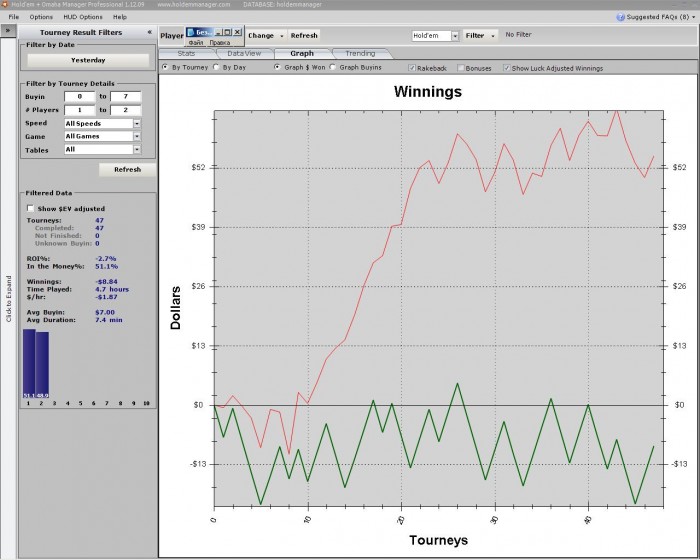Screen dimensions: 700x560
Task: Choose Graph $ Won radio option
Action: tap(277, 67)
